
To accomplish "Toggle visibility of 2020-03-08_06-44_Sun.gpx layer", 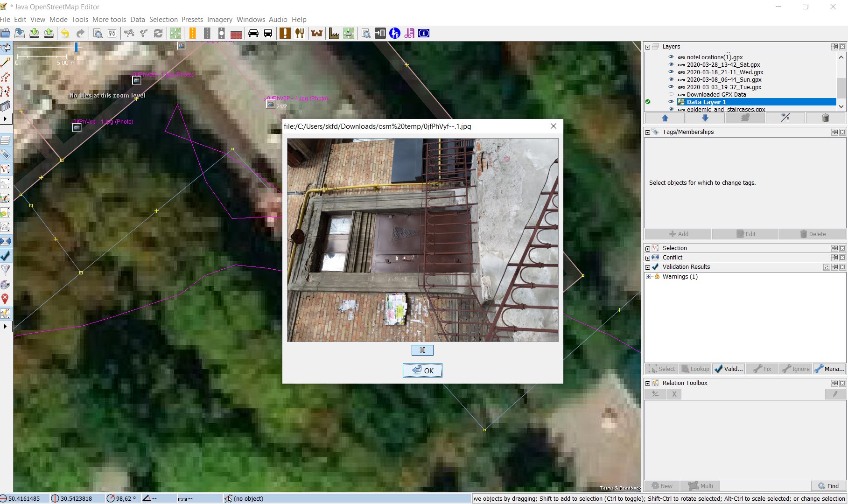I will pyautogui.click(x=671, y=79).
